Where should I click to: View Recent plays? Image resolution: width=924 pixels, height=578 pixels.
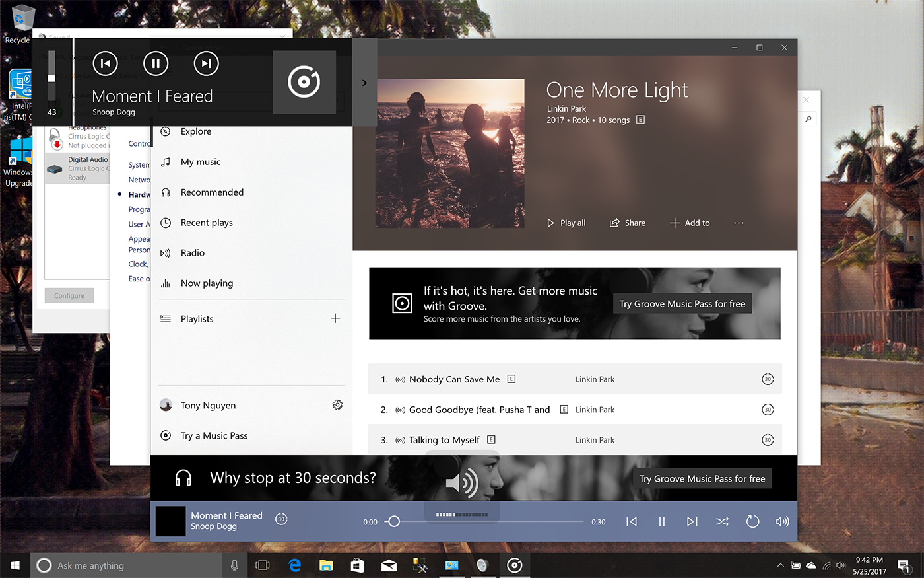click(x=207, y=223)
